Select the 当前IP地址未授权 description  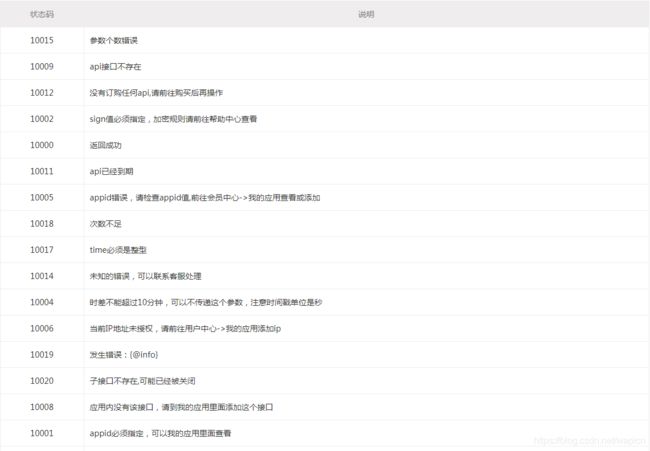pos(185,328)
